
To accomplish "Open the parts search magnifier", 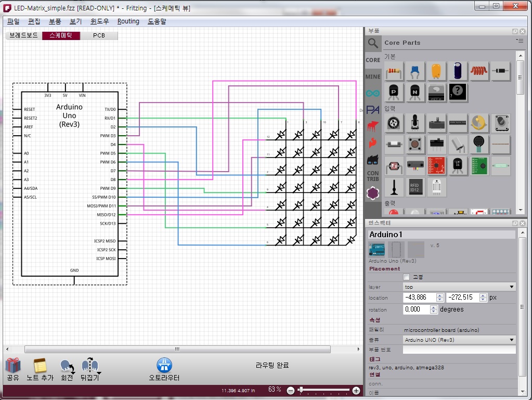I will tap(373, 44).
